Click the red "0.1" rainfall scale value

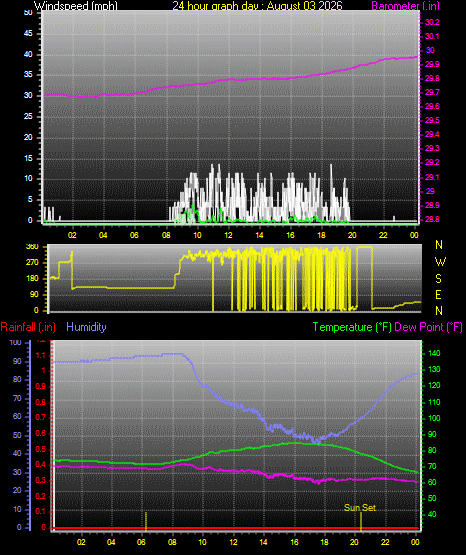41,511
